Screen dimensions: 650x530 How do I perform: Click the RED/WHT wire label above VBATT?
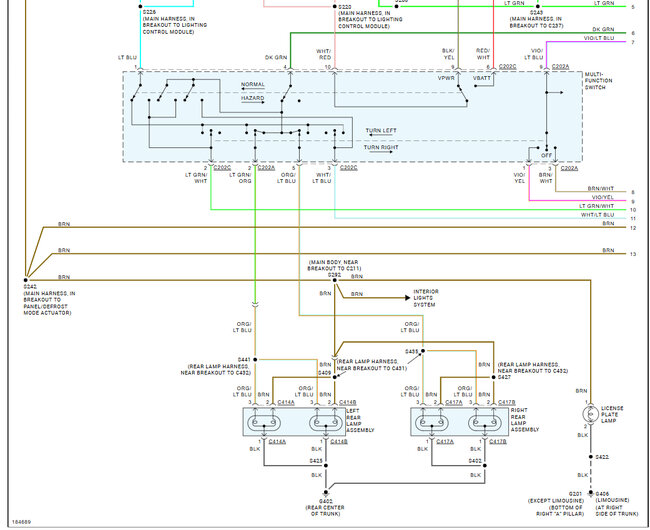(483, 54)
